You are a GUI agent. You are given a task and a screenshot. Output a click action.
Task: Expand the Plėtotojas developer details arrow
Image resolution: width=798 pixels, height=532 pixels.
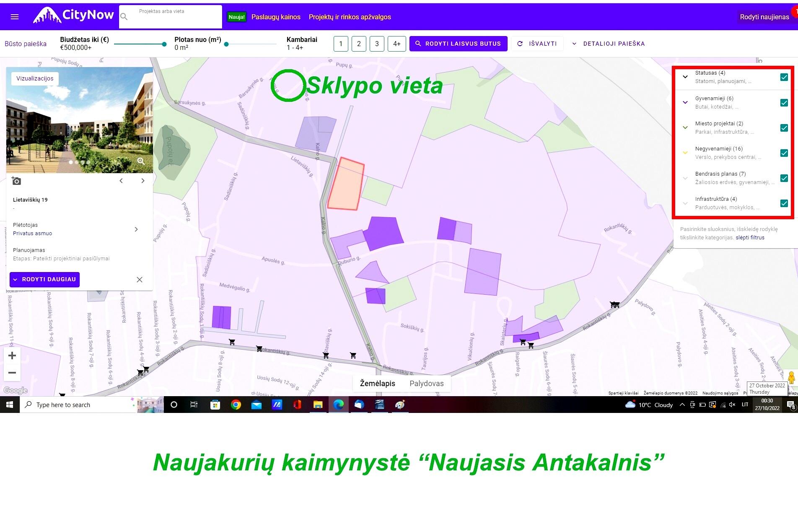[x=136, y=229]
